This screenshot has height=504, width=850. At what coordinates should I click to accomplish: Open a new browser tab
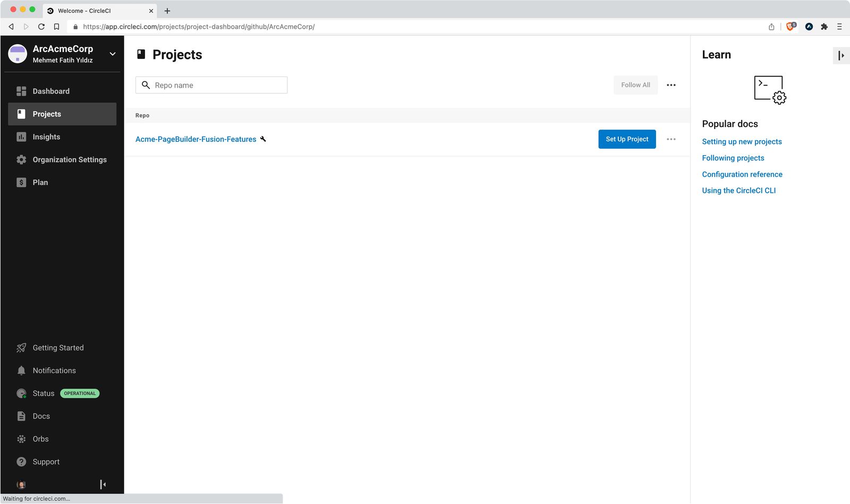[x=167, y=11]
